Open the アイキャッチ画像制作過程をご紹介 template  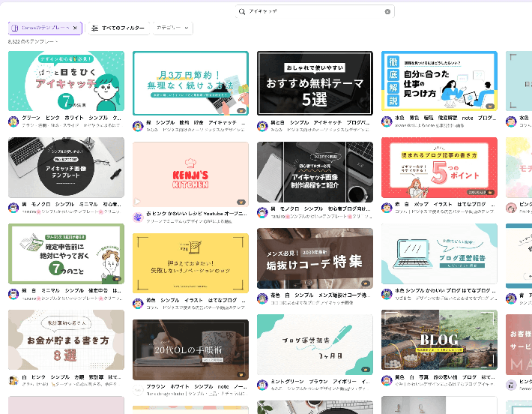point(315,172)
